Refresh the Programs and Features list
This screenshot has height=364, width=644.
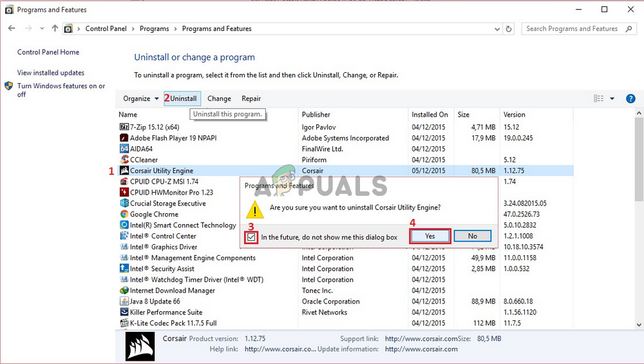(x=509, y=29)
